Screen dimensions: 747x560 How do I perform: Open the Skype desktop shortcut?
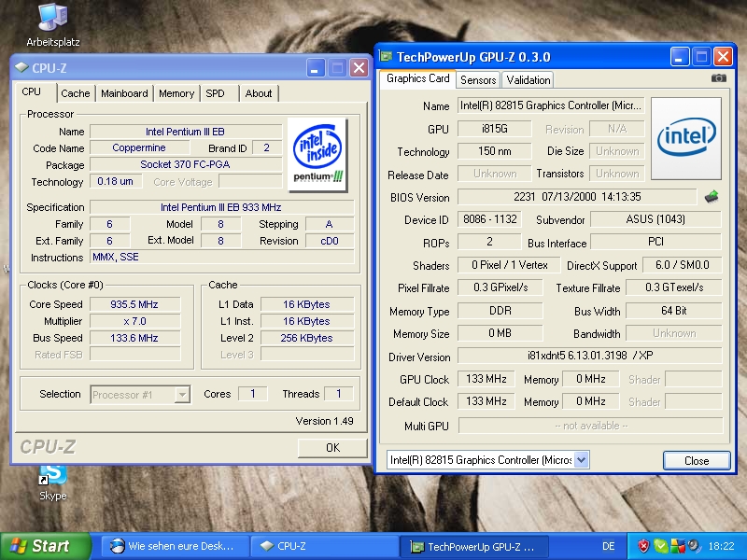[52, 475]
